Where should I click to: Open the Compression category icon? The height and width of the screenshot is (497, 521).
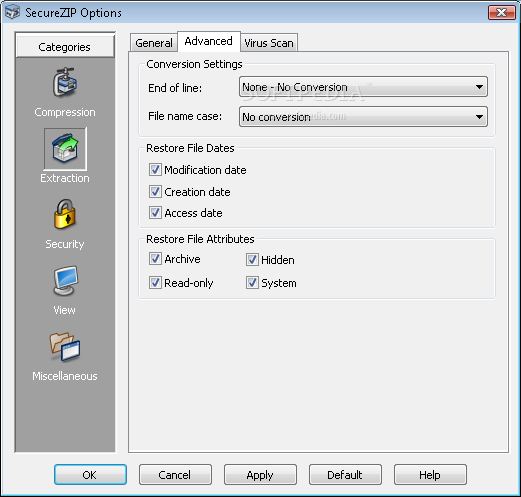65,83
